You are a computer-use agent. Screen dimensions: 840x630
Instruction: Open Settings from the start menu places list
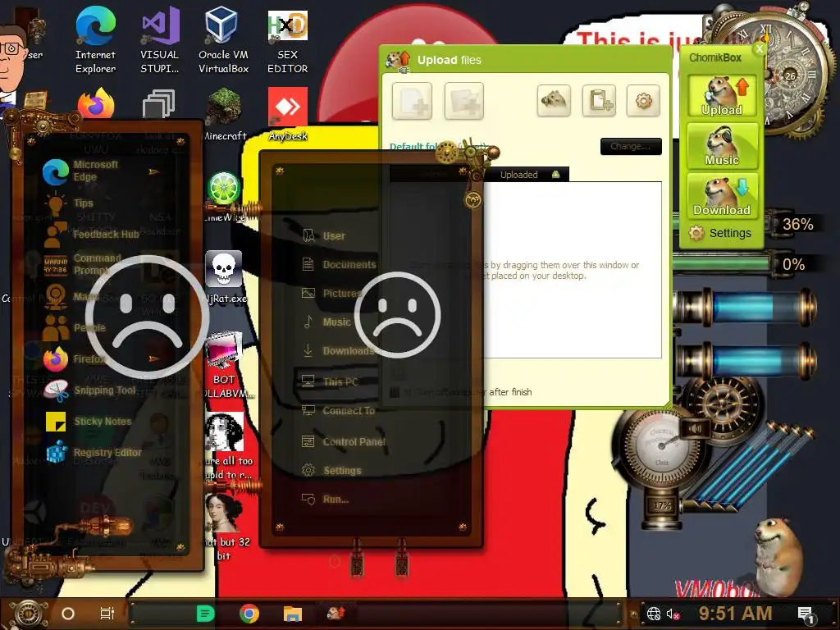(x=332, y=470)
